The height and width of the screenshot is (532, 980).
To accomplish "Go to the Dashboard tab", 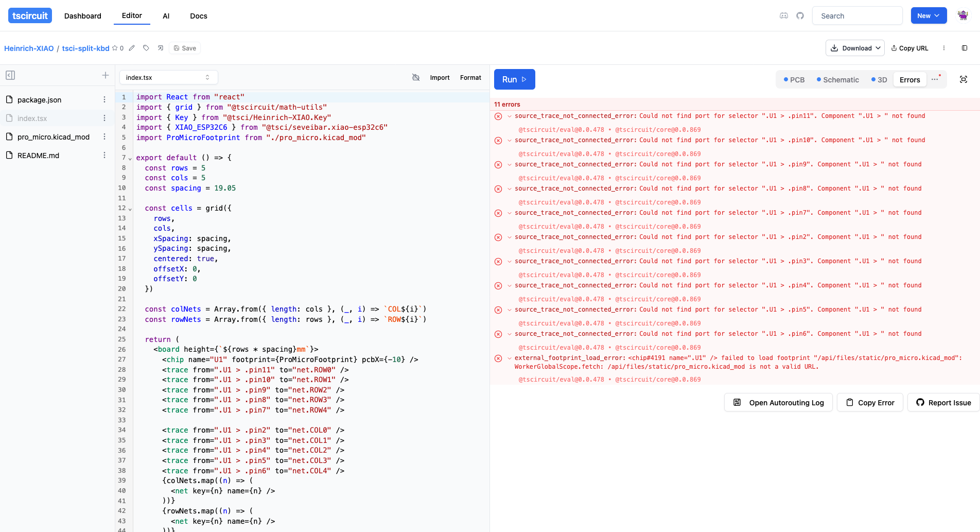I will [82, 16].
